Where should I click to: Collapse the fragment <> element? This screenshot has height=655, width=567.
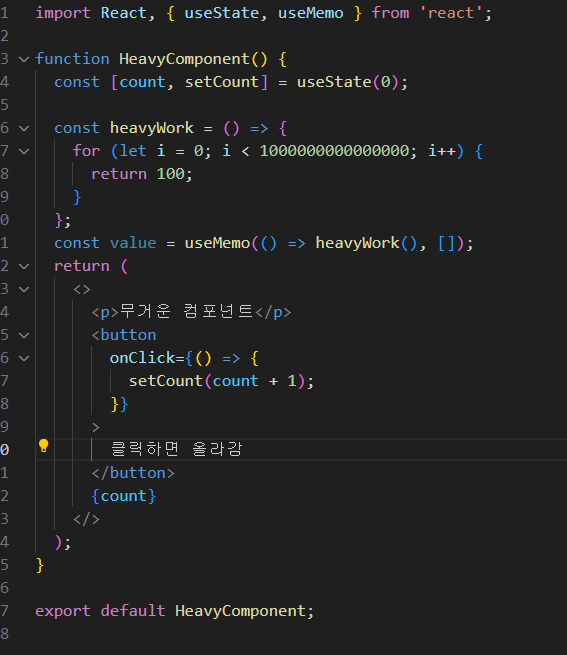[24, 289]
